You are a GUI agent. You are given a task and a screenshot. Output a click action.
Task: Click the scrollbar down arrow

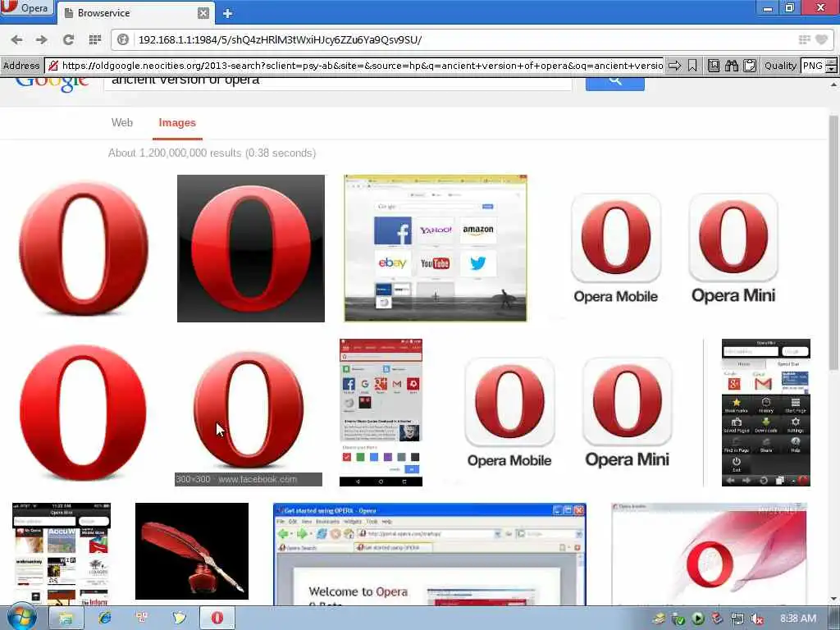point(834,599)
